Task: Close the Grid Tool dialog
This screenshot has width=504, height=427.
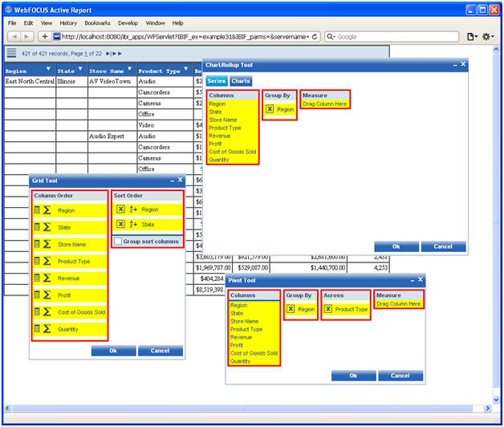Action: pyautogui.click(x=181, y=180)
